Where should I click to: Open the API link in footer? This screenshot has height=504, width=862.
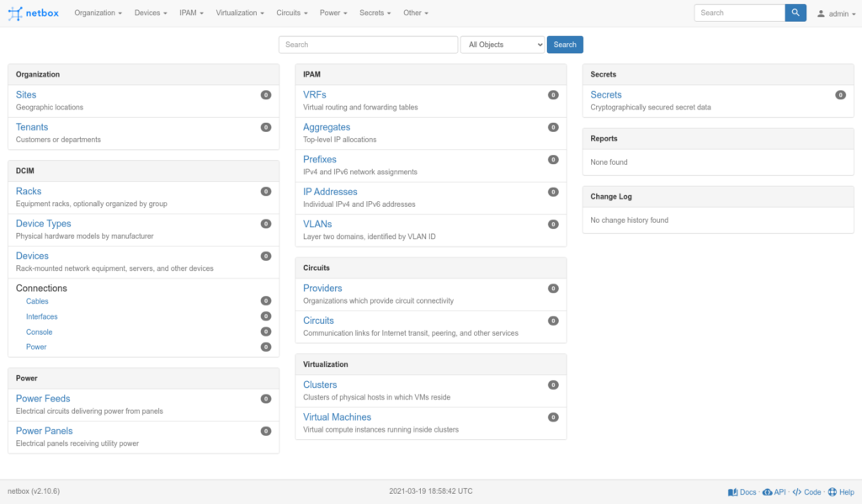(x=774, y=492)
